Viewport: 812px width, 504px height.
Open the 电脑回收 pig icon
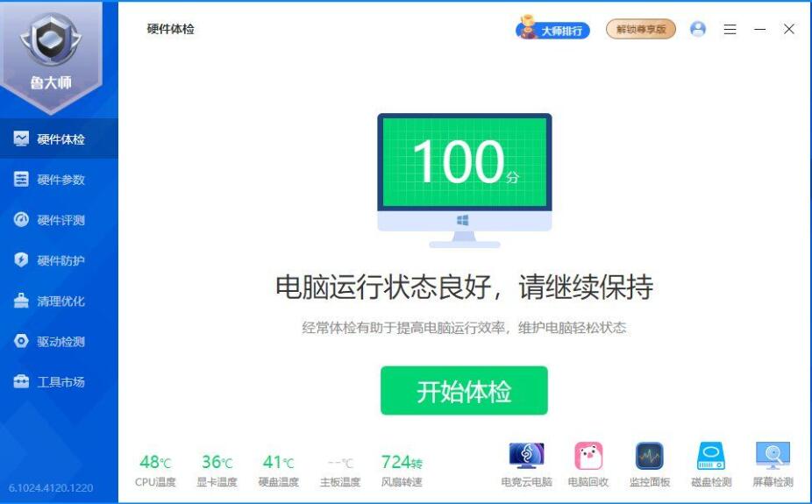point(588,465)
